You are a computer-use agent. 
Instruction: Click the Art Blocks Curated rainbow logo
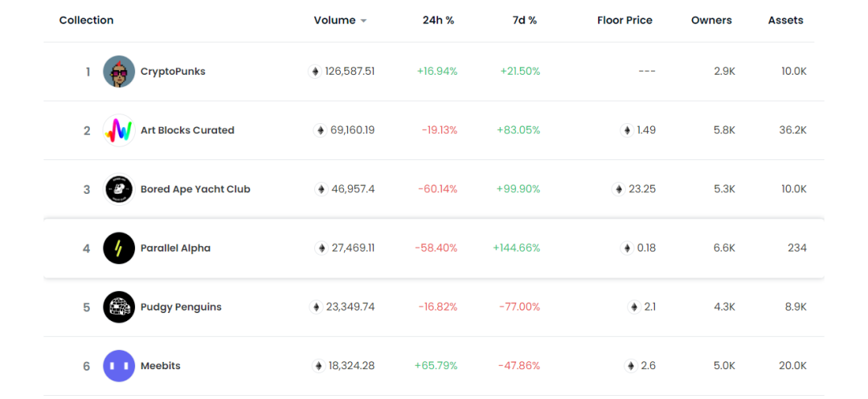pos(119,130)
